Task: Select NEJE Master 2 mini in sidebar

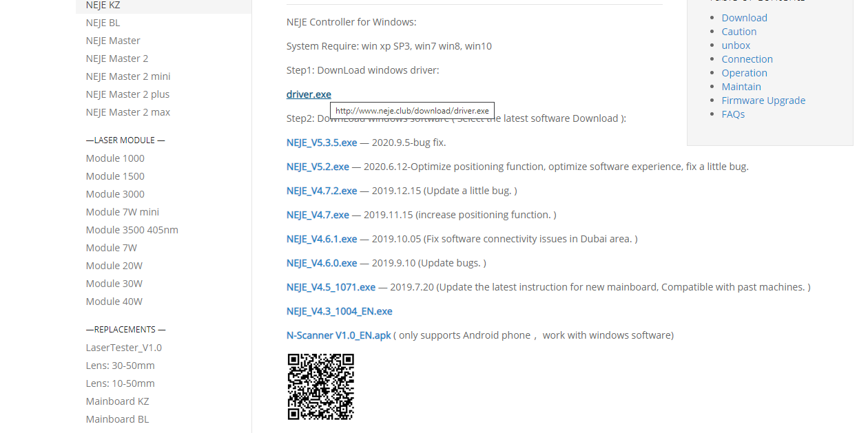Action: [127, 76]
